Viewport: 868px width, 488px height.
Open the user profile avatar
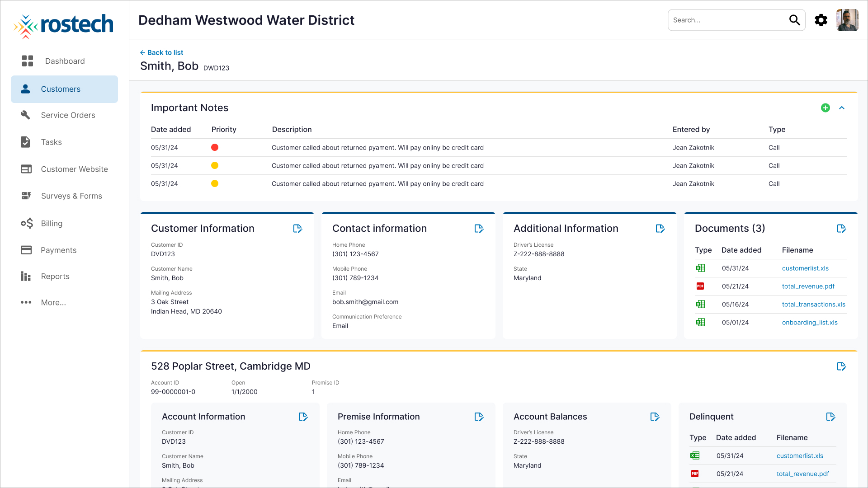click(x=847, y=20)
